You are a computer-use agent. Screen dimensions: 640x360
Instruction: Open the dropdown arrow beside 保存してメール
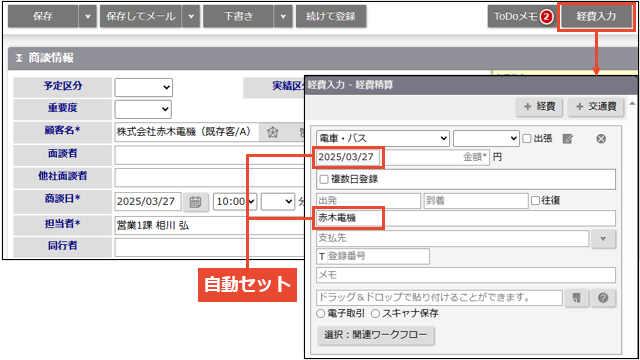point(191,16)
